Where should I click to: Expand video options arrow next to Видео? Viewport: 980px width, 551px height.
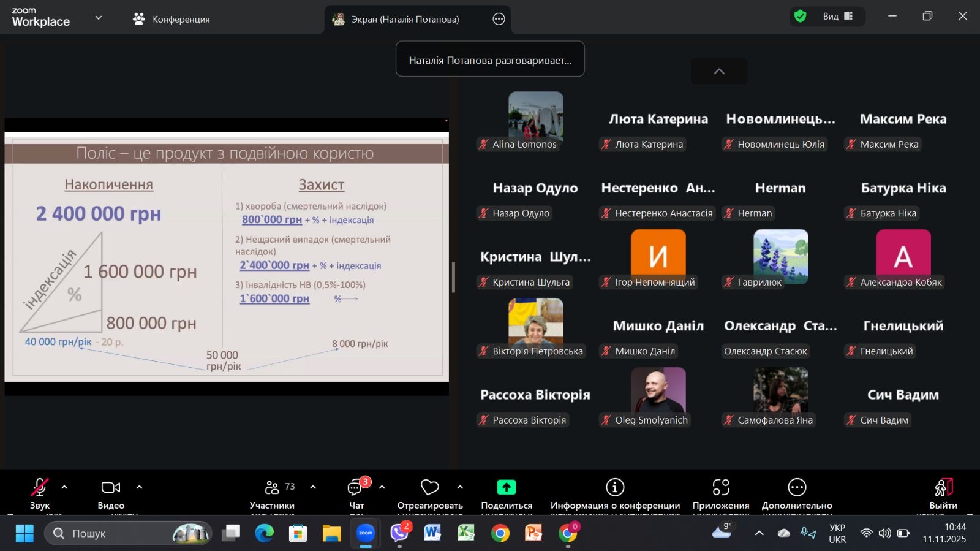tap(139, 487)
